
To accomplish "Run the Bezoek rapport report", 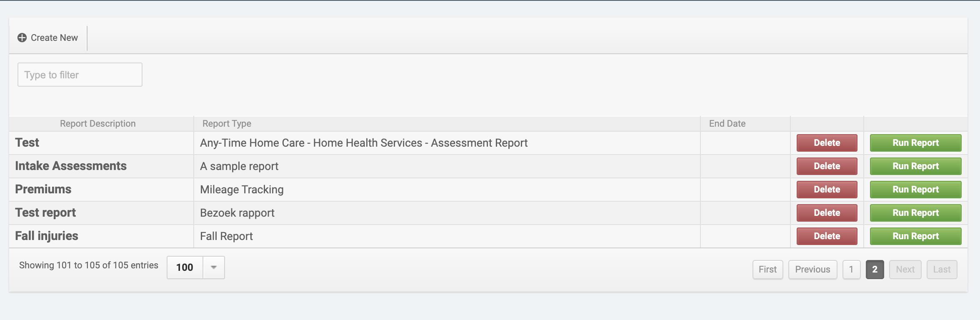I will point(915,213).
